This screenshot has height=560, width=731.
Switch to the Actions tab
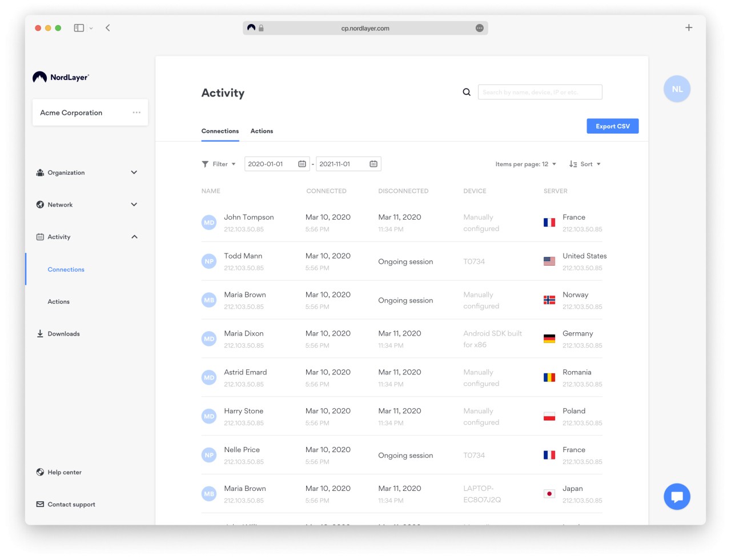pyautogui.click(x=262, y=131)
